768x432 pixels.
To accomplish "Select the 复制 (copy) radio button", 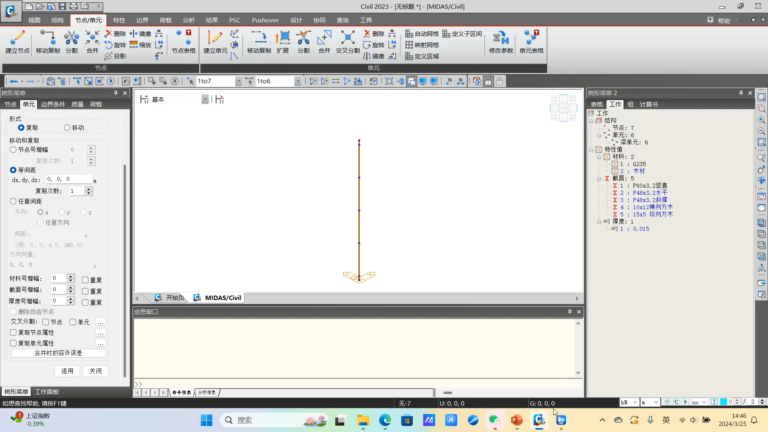I will [x=21, y=127].
